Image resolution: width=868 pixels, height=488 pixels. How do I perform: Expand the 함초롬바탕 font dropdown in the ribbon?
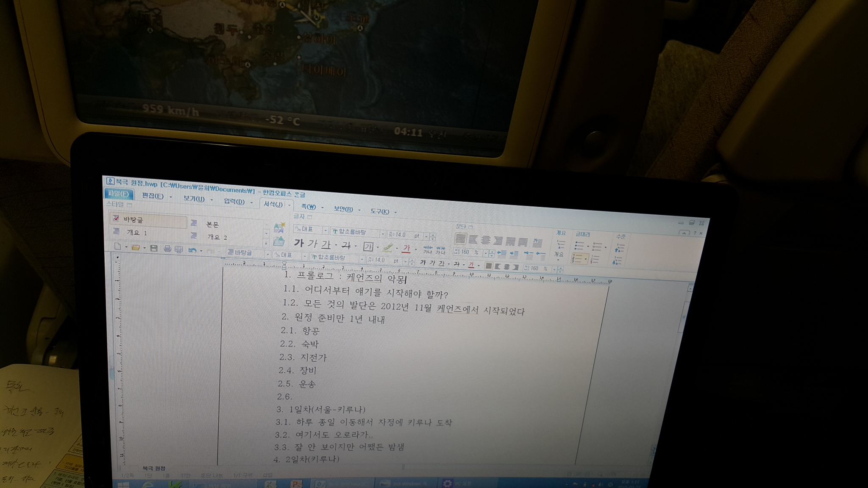[x=382, y=233]
